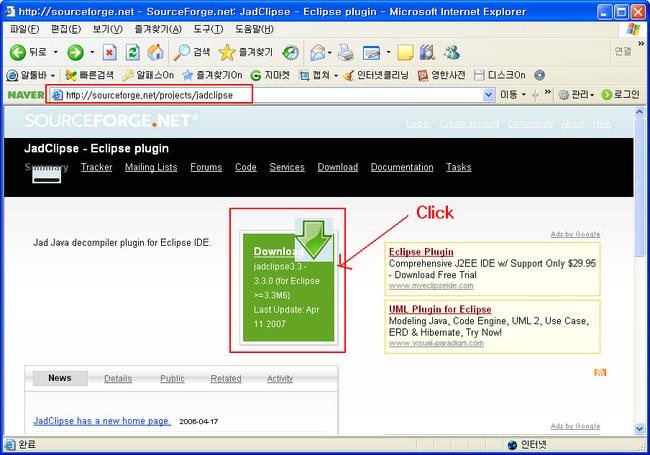Open the Code tab
Viewport: 650px width, 455px height.
246,167
